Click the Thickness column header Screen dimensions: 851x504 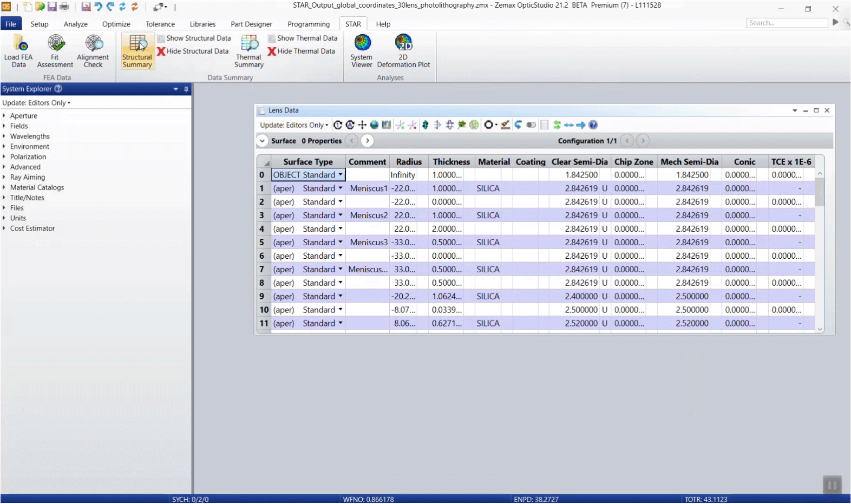click(451, 162)
